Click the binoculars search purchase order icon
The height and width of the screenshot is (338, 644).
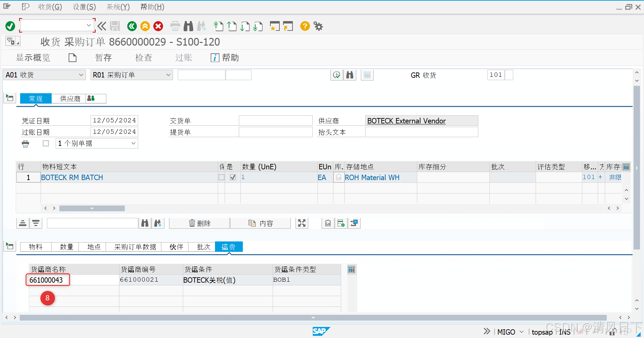tap(350, 75)
